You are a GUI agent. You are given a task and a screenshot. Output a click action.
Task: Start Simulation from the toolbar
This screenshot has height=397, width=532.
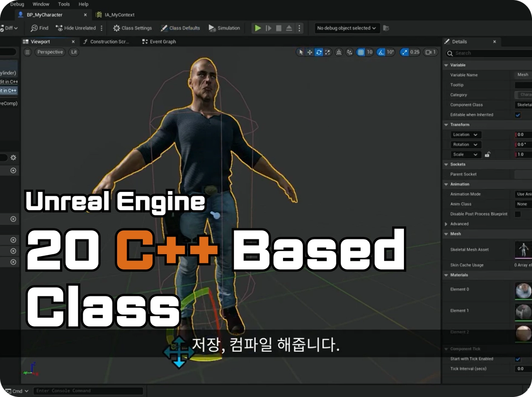pyautogui.click(x=224, y=28)
